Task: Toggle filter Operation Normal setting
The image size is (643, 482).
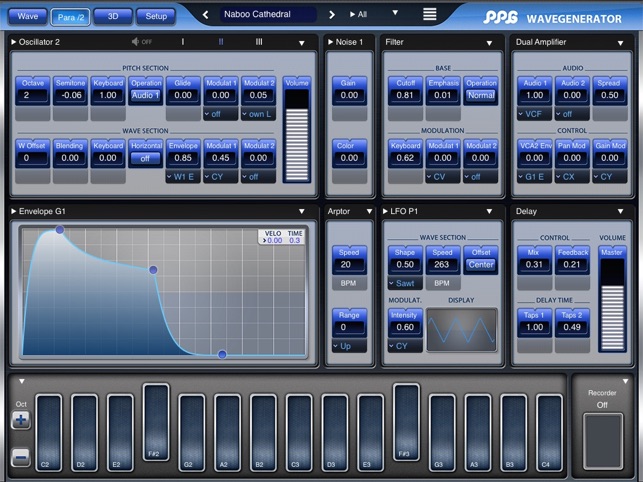Action: coord(481,95)
